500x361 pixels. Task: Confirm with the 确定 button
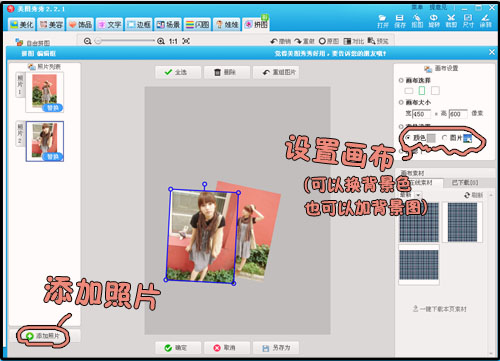(x=178, y=348)
